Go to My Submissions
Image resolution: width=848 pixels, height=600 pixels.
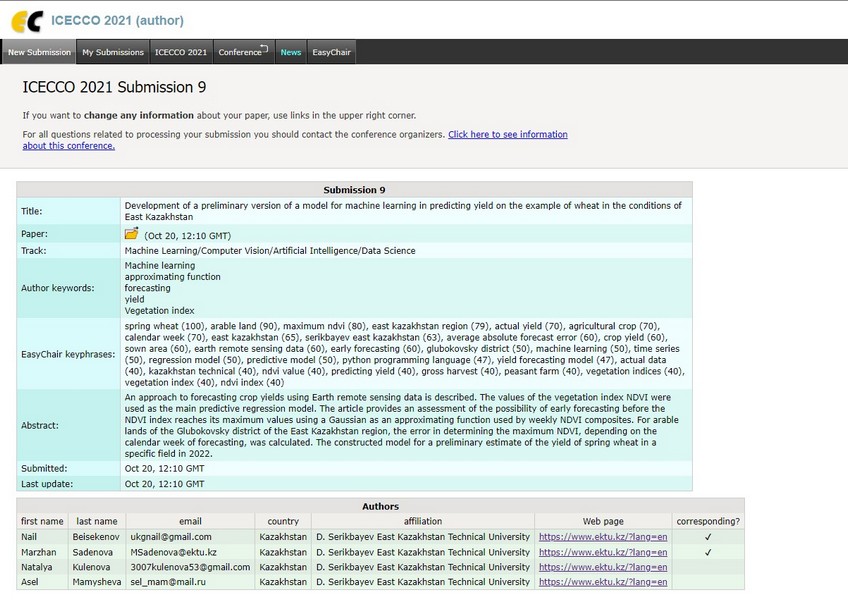(x=113, y=52)
